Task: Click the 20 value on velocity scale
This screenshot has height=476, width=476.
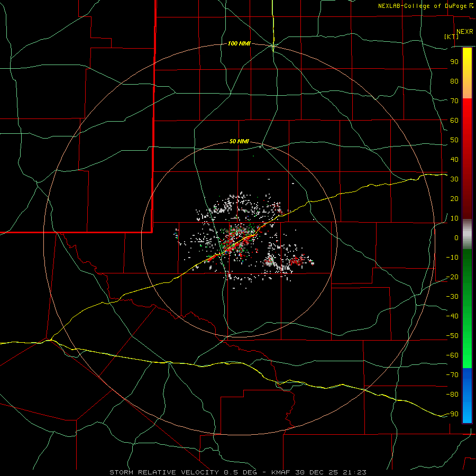Action: 454,198
